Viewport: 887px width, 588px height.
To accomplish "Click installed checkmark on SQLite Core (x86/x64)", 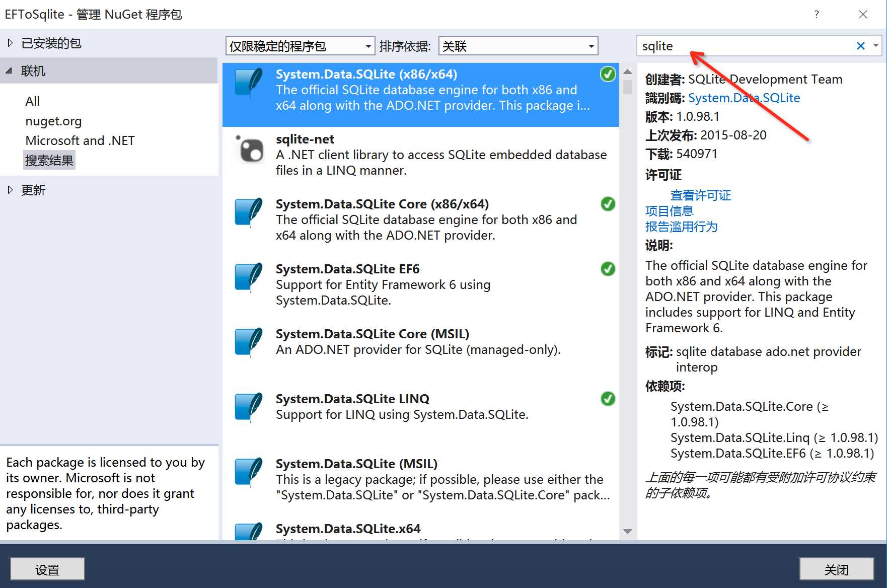I will coord(608,204).
